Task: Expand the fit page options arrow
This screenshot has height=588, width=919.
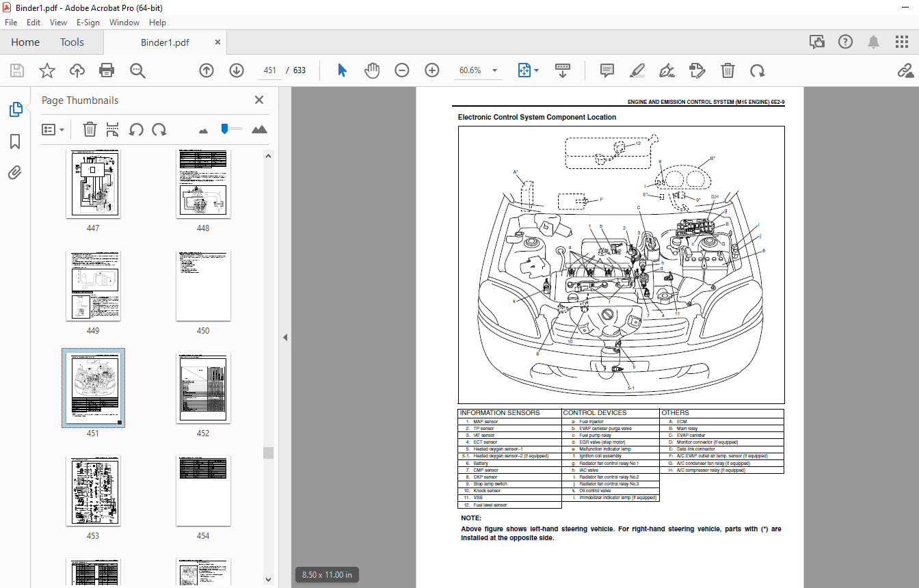Action: 536,70
